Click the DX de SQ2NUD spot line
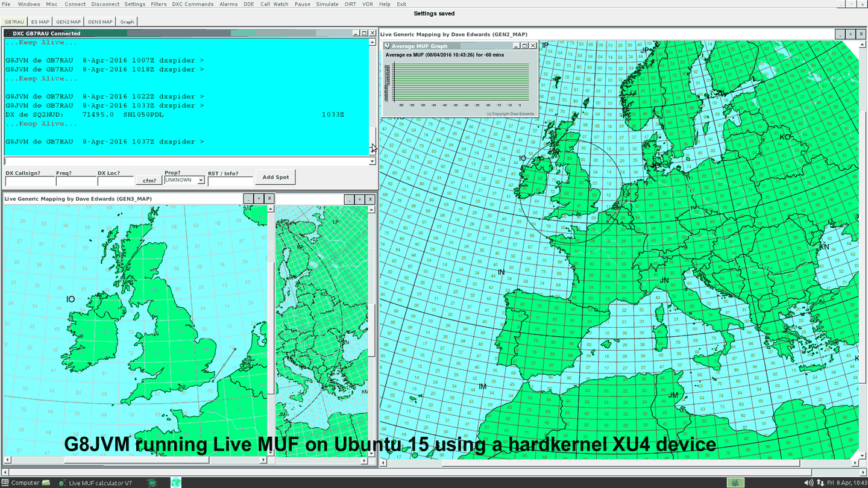The width and height of the screenshot is (868, 488). tap(175, 114)
